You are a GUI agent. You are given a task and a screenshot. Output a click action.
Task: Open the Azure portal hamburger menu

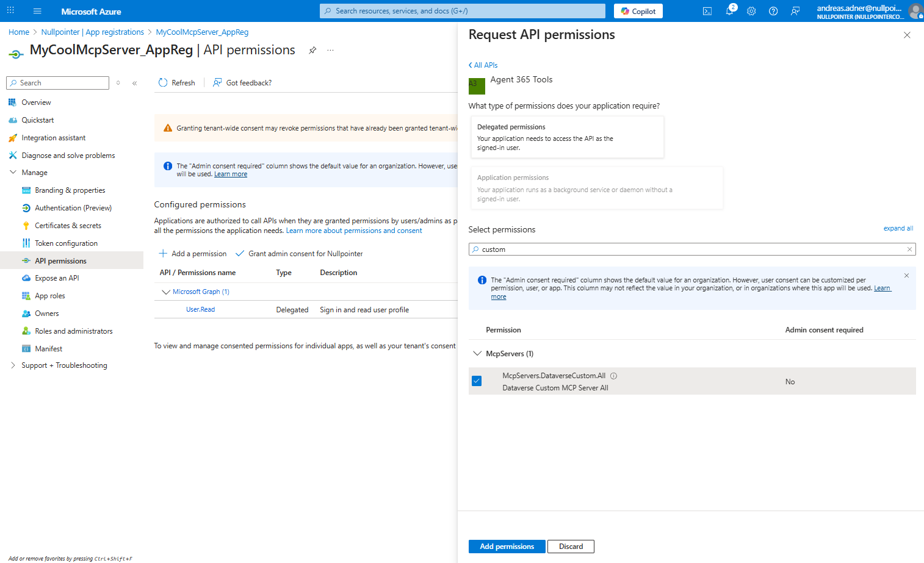tap(37, 11)
